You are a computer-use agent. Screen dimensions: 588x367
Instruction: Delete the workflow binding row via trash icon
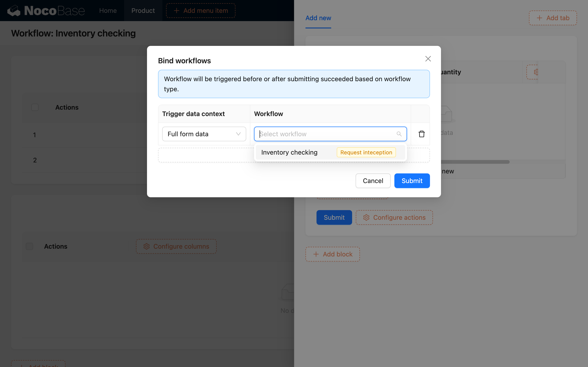(x=421, y=134)
